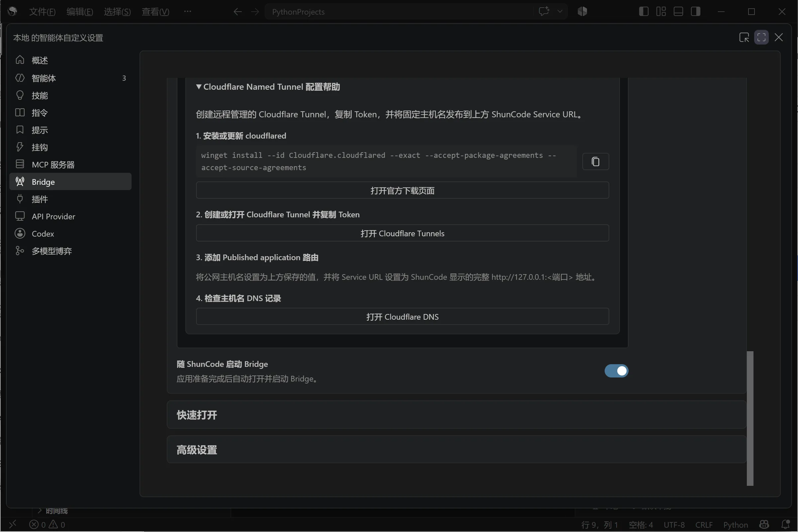
Task: Open the 查看(V) menu
Action: pos(155,12)
